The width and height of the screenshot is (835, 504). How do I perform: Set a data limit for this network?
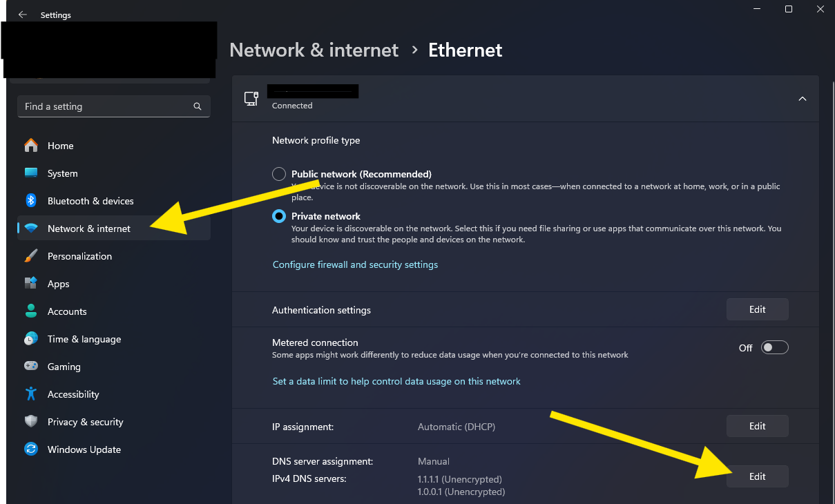pos(396,380)
